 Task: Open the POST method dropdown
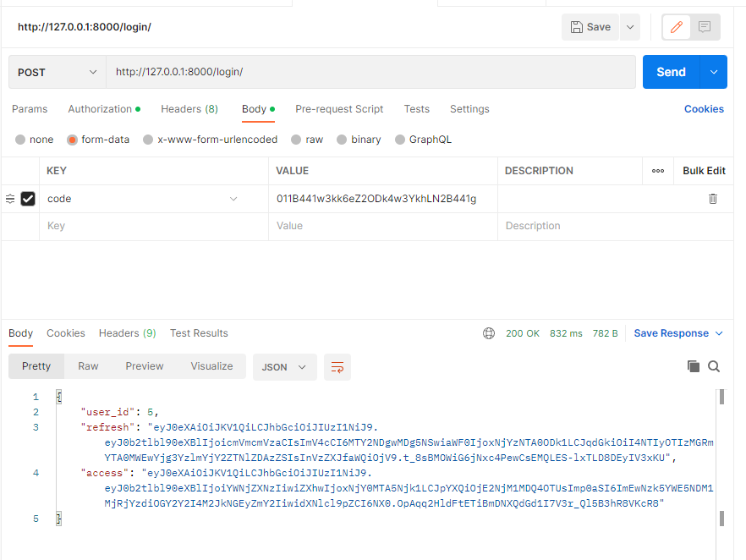[x=58, y=73]
